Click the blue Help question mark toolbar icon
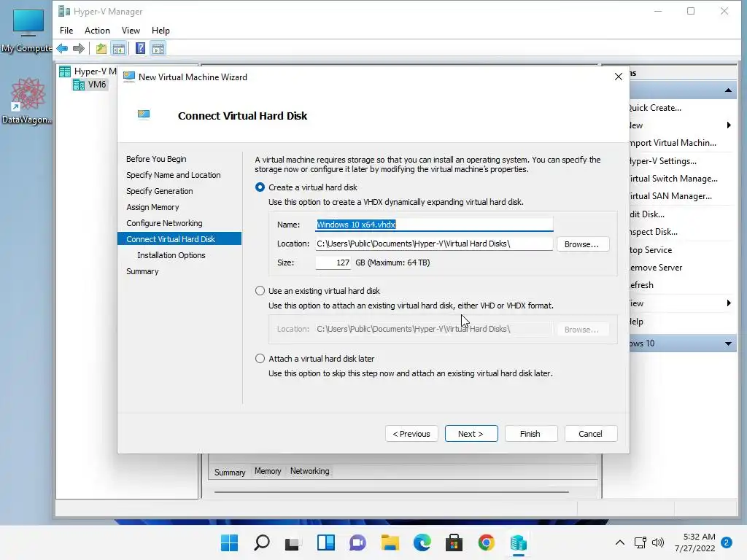Viewport: 747px width, 560px height. point(140,48)
